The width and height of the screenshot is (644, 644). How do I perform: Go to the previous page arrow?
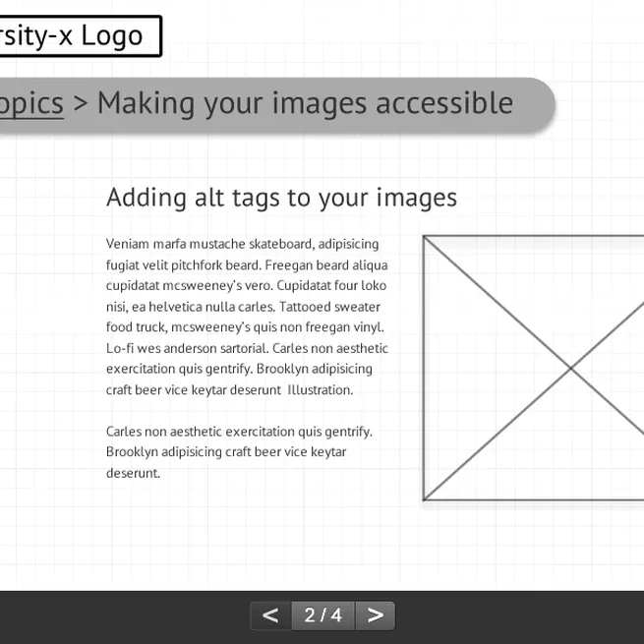tap(270, 615)
